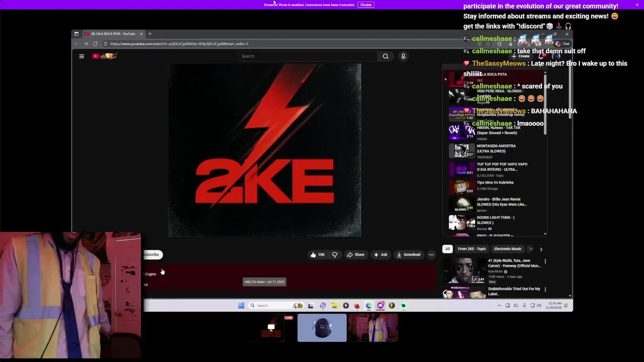This screenshot has width=644, height=362.
Task: Play MONTAGEM AMOSTRA (ULTRA SLOWED) from the playlist
Action: point(496,151)
